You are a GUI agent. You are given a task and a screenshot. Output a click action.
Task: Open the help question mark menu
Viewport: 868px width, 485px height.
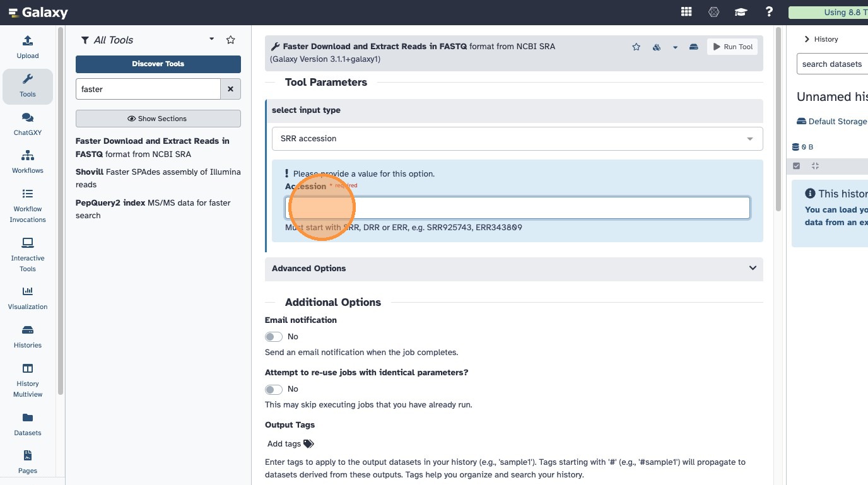(769, 12)
